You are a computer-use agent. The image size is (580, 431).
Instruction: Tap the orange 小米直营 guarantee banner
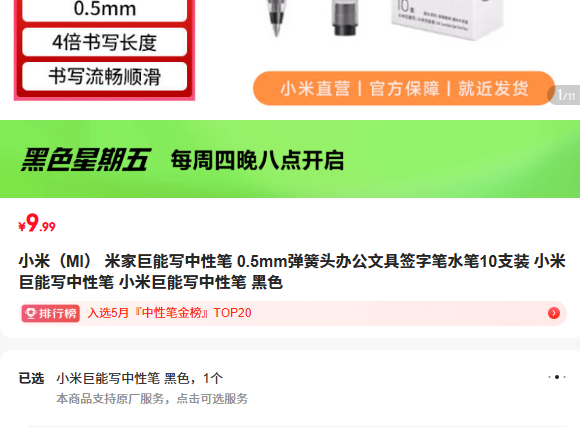pos(404,88)
